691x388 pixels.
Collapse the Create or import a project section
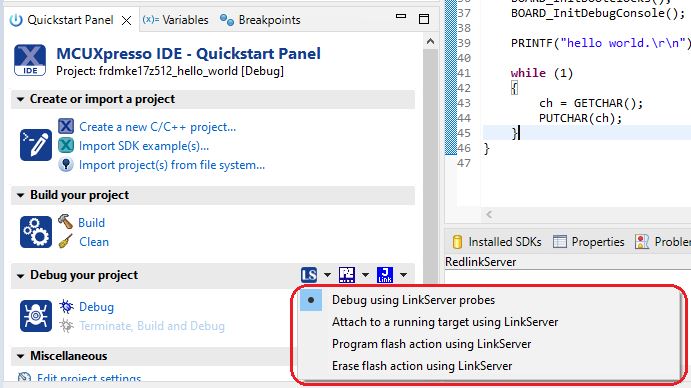(x=20, y=100)
